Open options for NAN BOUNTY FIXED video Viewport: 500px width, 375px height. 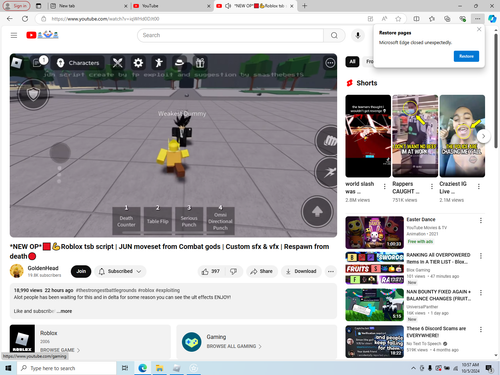[481, 293]
